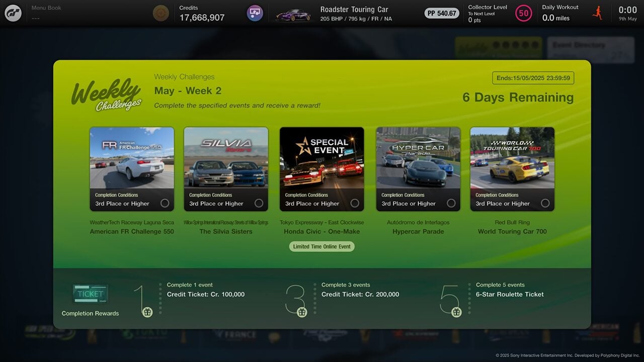Click the 6-Star Roulette Ticket reward
The image size is (644, 362).
pyautogui.click(x=510, y=294)
